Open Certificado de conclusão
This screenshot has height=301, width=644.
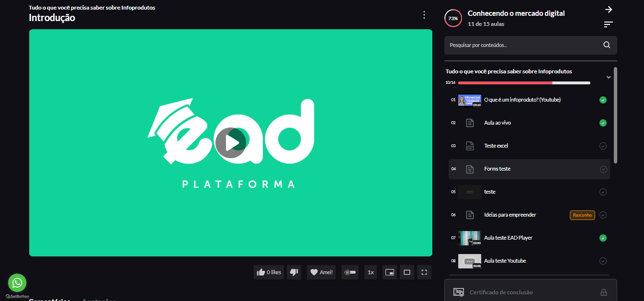(x=531, y=292)
